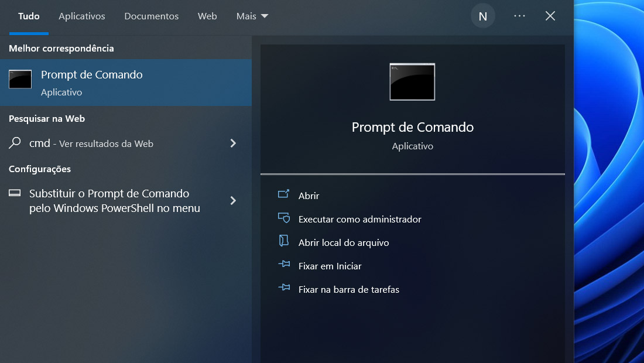Click the pin icon beside Fixar em Iniciar
Screen dimensions: 644x363
click(284, 264)
